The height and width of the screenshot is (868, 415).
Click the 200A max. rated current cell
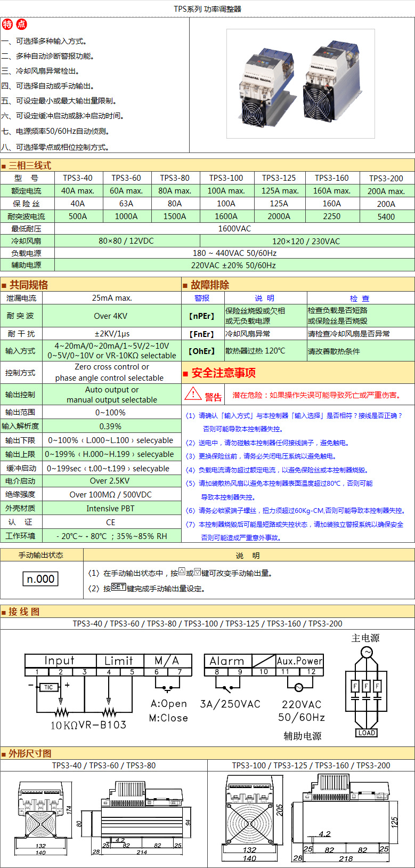[x=386, y=191]
